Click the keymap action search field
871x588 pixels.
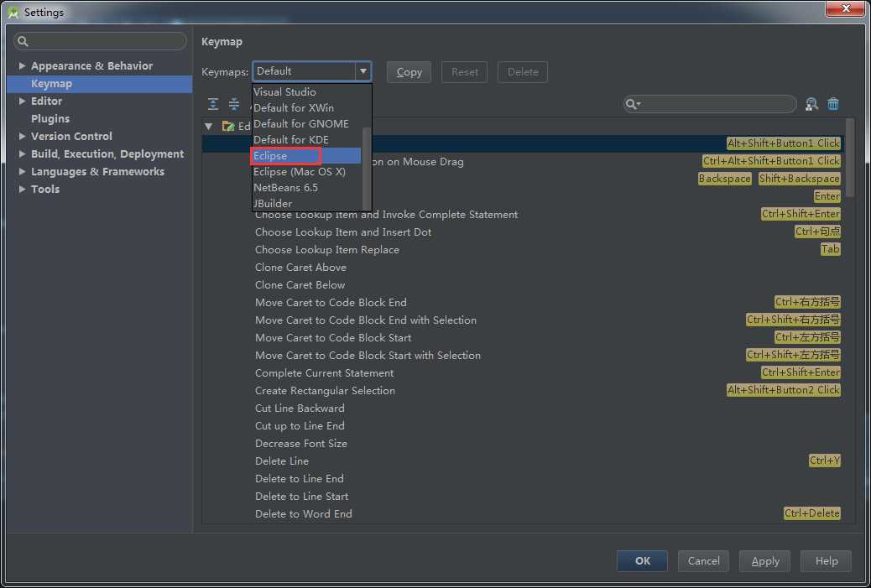[710, 104]
